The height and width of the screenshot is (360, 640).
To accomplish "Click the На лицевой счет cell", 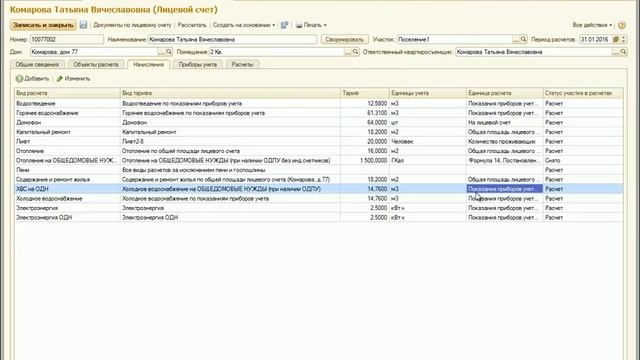I will 504,122.
